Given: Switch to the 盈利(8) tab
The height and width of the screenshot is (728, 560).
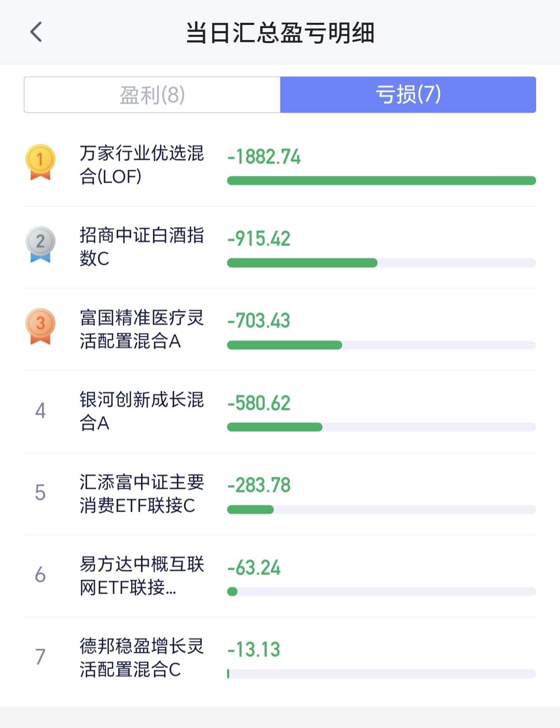Looking at the screenshot, I should (x=152, y=95).
